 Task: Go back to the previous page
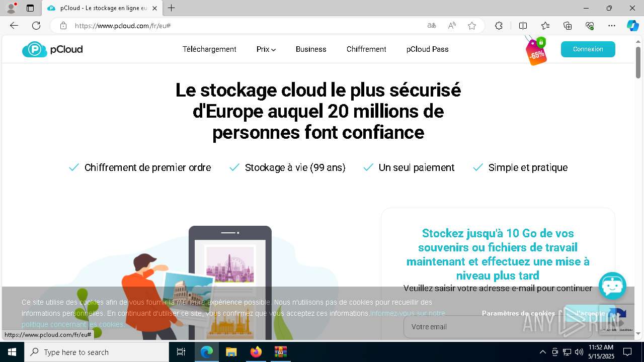[14, 26]
